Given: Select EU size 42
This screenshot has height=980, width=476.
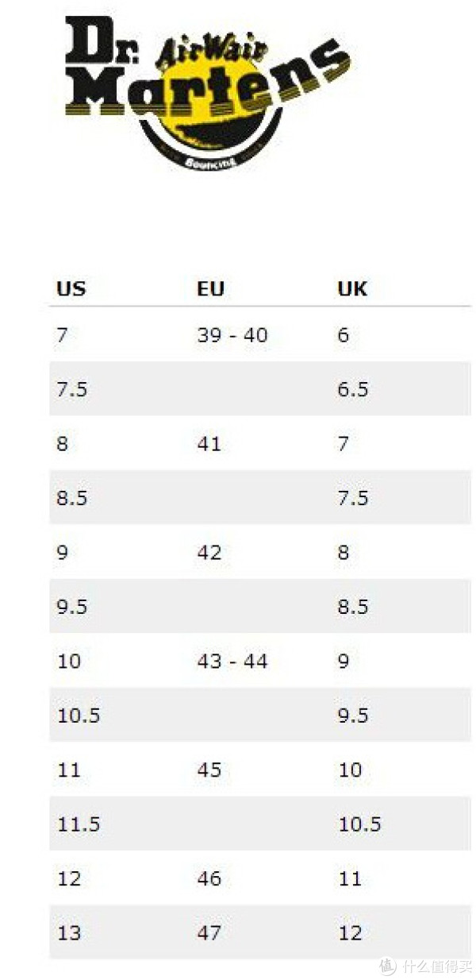Looking at the screenshot, I should (x=209, y=553).
